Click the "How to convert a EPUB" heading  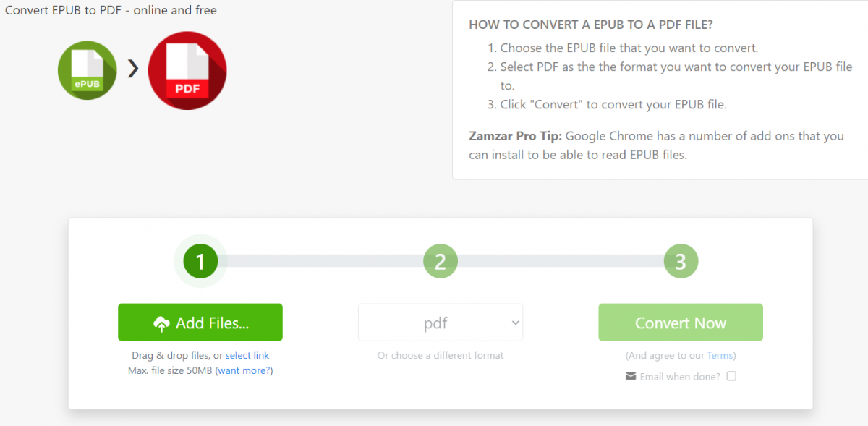(x=591, y=25)
